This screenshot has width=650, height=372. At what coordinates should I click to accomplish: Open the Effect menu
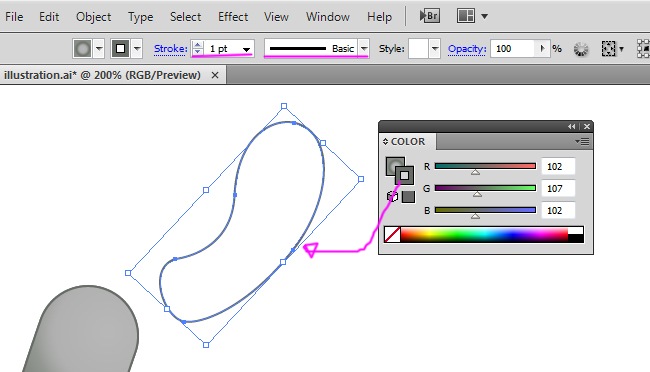point(233,17)
